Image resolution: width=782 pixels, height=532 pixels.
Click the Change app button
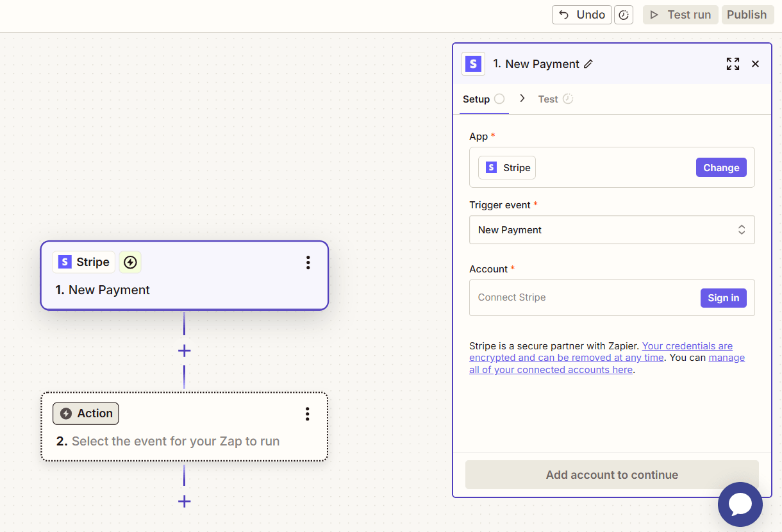click(x=720, y=168)
